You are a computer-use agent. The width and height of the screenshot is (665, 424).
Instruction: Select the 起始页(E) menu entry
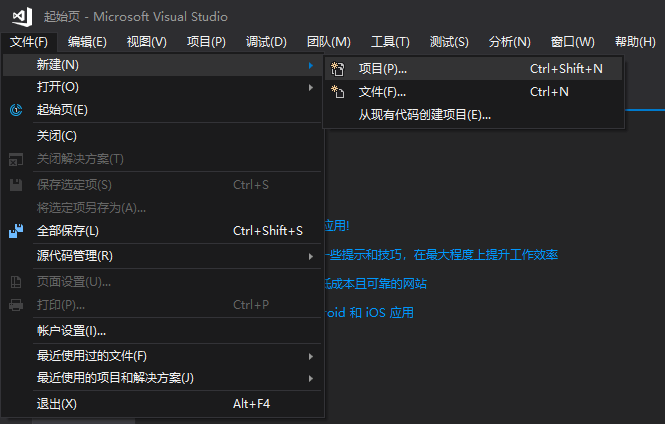click(162, 110)
